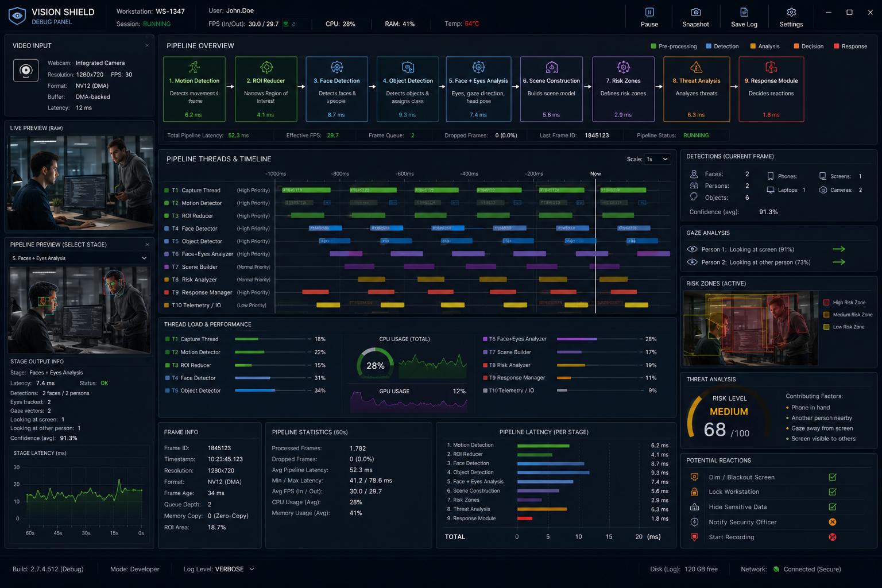
Task: Click the Network Connected (Secure) status
Action: coord(807,569)
